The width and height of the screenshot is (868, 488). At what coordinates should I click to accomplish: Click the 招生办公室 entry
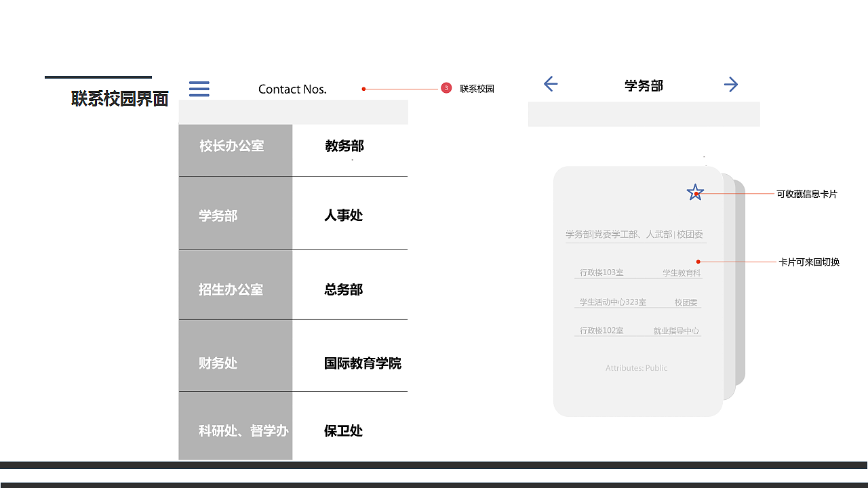235,290
